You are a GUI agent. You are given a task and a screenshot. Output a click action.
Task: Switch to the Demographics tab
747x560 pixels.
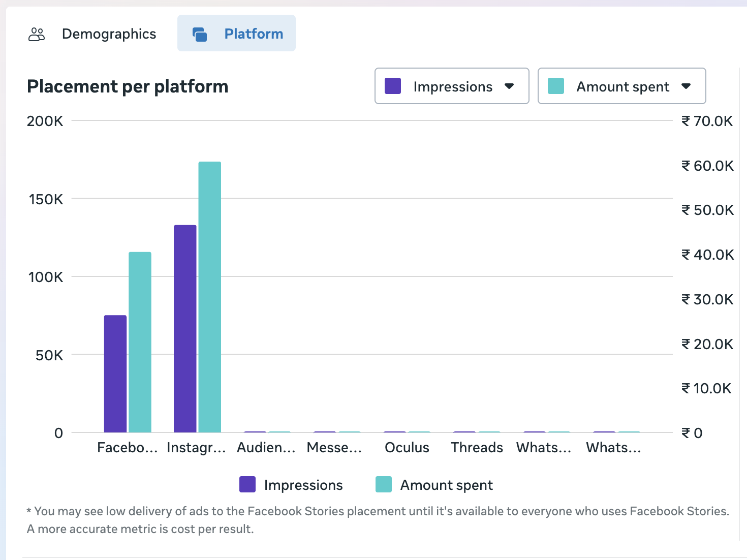click(x=109, y=34)
